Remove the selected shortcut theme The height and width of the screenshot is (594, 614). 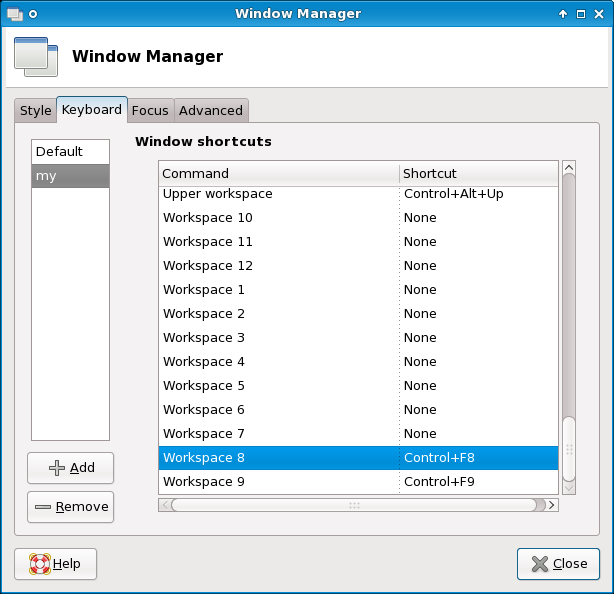70,507
